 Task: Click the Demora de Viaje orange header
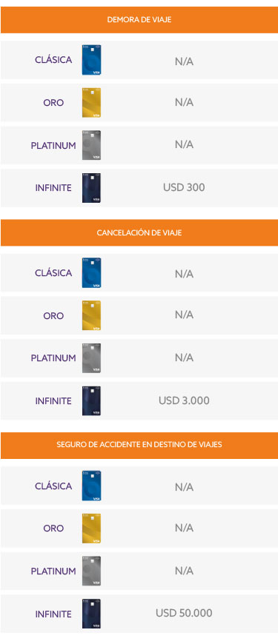pos(139,20)
